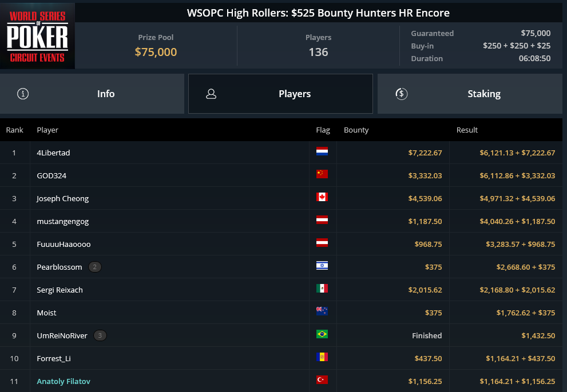Click the World Series of Poker logo
Viewport: 567px width, 392px height.
click(37, 36)
